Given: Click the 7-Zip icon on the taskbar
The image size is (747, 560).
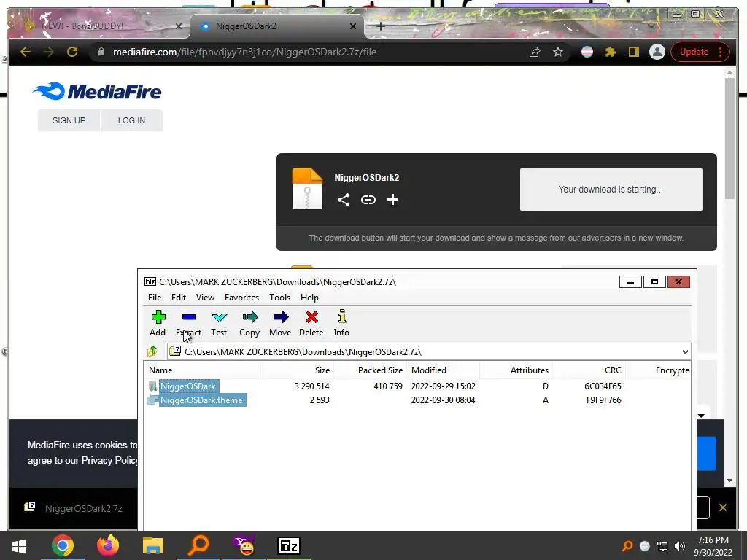Looking at the screenshot, I should point(289,545).
